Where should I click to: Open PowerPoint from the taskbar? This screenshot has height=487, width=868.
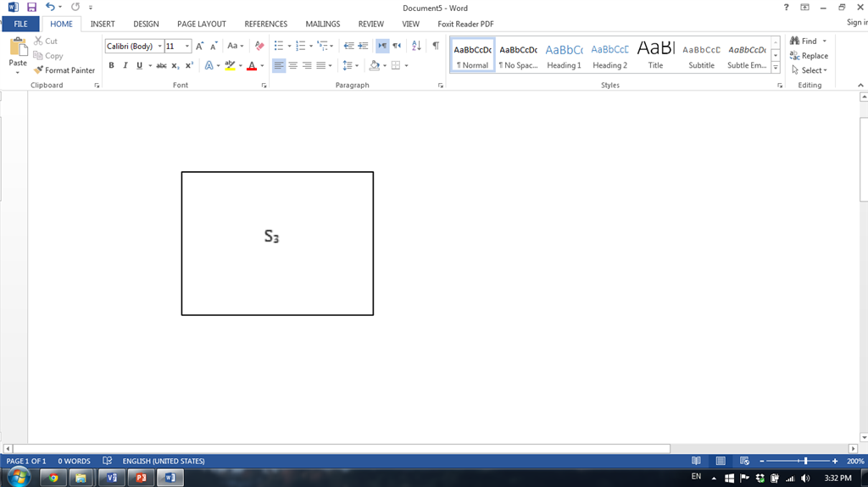pos(141,478)
